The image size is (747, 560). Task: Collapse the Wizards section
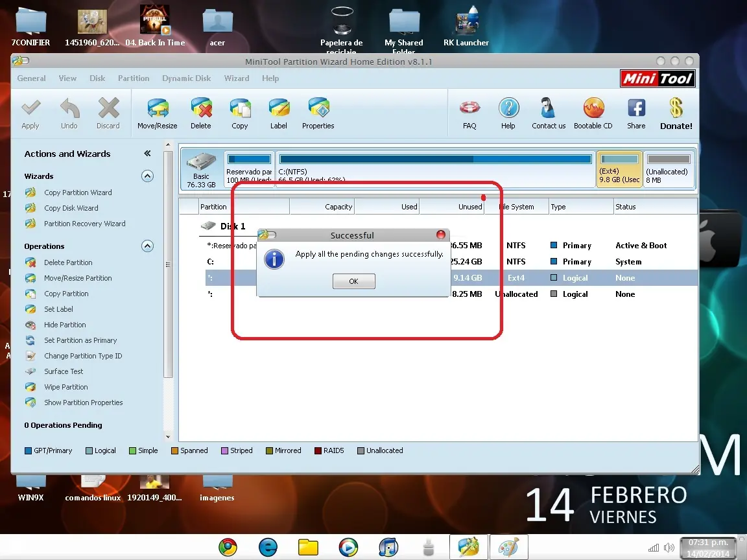(148, 176)
